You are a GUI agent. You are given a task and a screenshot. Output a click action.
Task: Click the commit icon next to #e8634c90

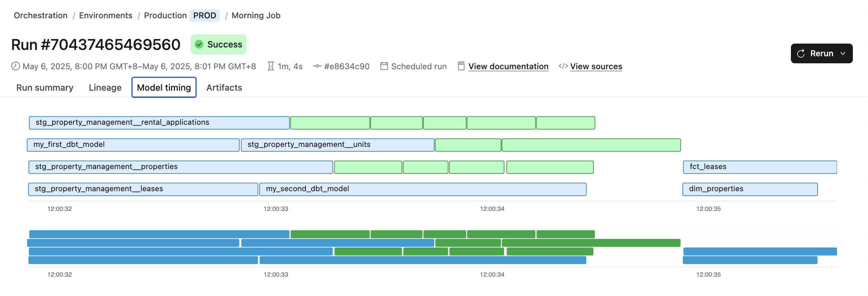click(317, 66)
